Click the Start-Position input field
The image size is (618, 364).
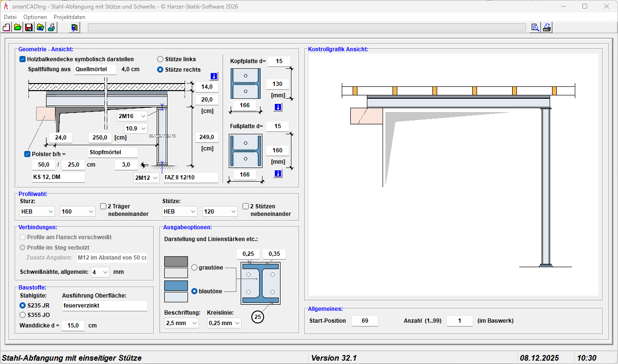[x=365, y=321]
